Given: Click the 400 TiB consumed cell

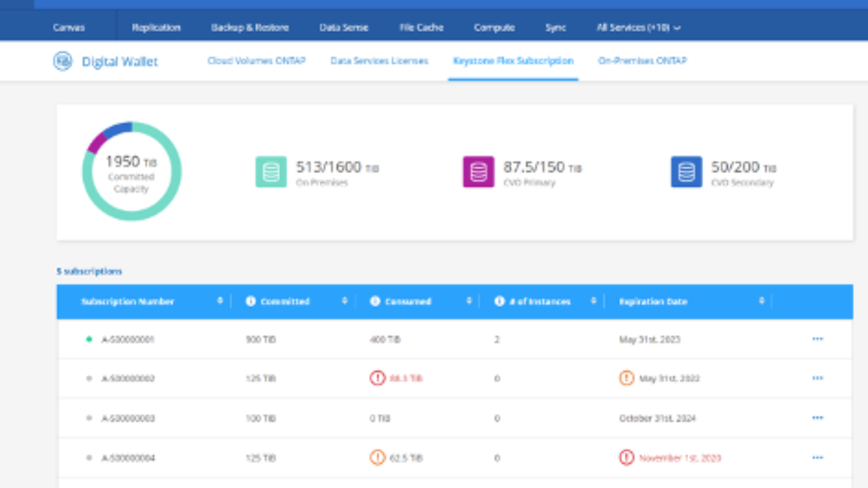Looking at the screenshot, I should [x=384, y=339].
